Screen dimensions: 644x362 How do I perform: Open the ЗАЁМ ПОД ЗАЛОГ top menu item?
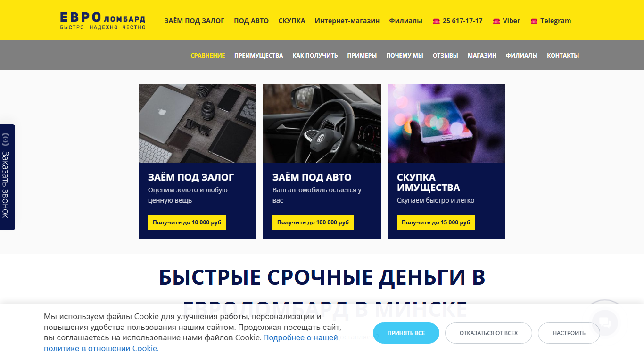(194, 21)
